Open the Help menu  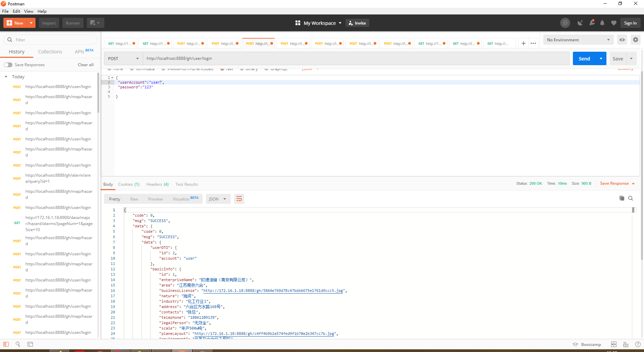click(42, 11)
